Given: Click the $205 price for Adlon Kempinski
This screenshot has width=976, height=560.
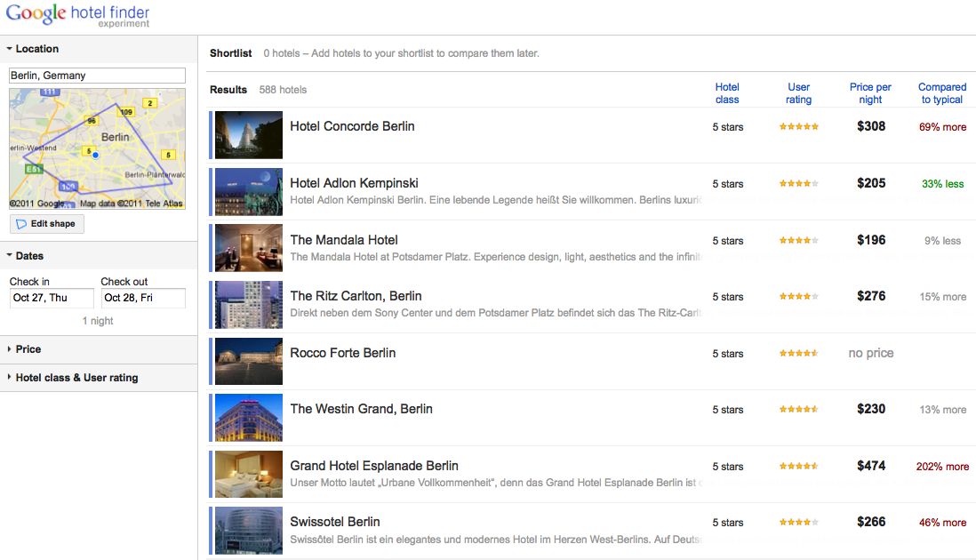Looking at the screenshot, I should 871,183.
